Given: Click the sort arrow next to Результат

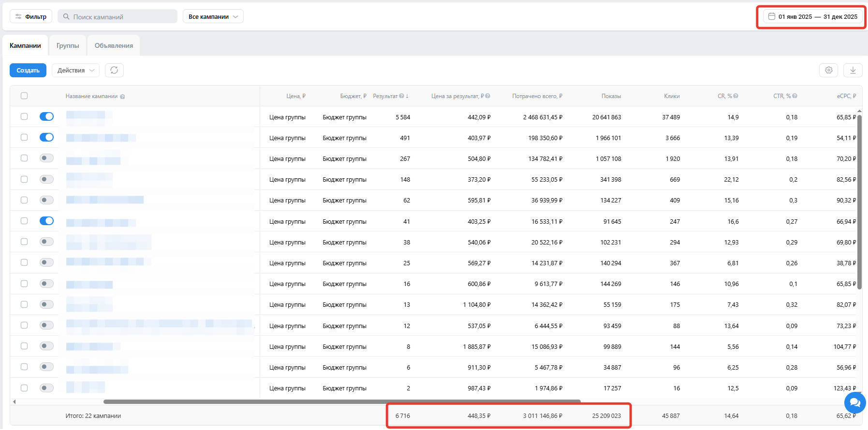Looking at the screenshot, I should (407, 96).
